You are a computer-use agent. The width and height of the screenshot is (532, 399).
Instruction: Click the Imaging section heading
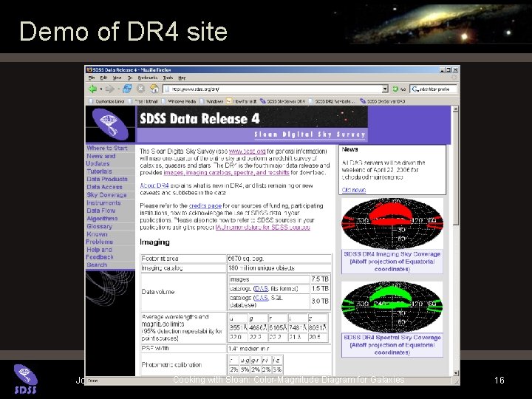(154, 242)
